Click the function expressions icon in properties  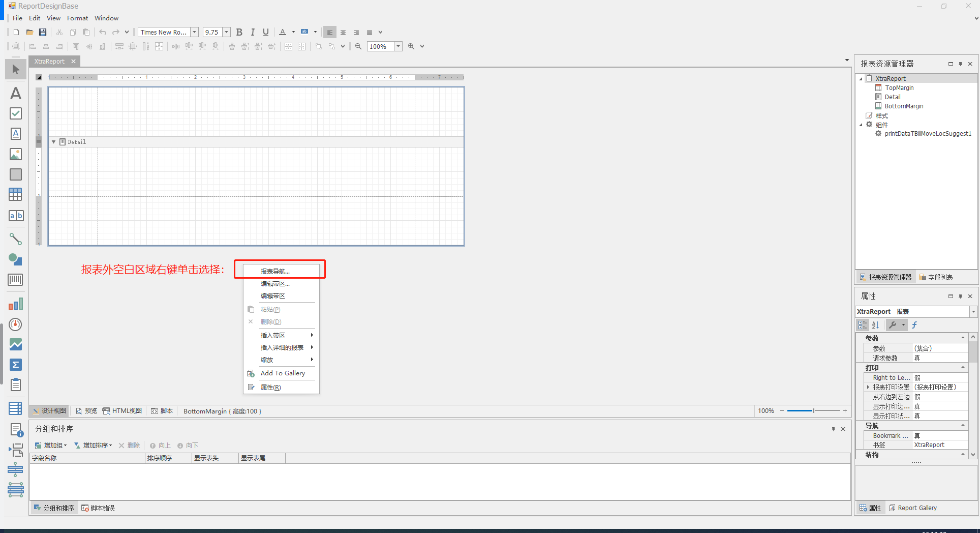914,325
